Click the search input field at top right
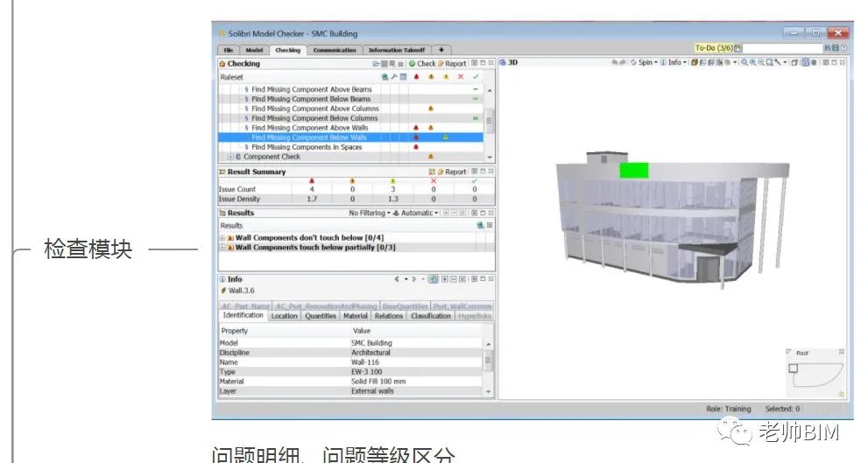 [780, 48]
